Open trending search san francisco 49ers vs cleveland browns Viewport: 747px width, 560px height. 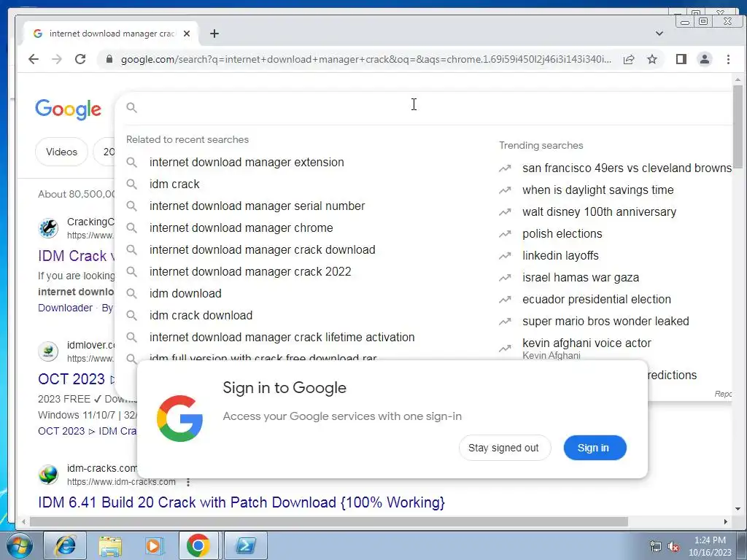tap(627, 168)
